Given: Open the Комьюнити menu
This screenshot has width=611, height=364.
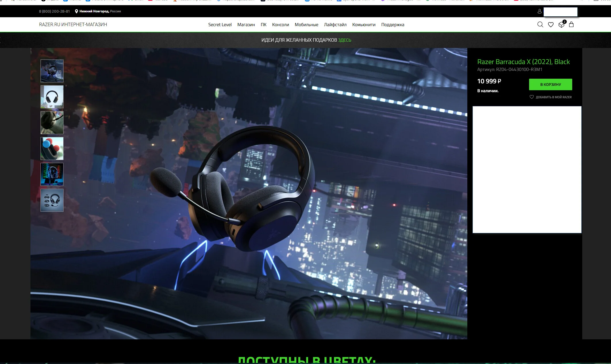Looking at the screenshot, I should click(x=364, y=25).
